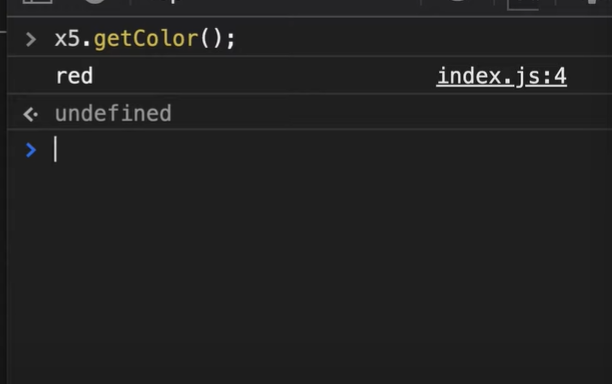Click the gray chevron beside x5.getColor()
Image resolution: width=612 pixels, height=384 pixels.
(31, 39)
